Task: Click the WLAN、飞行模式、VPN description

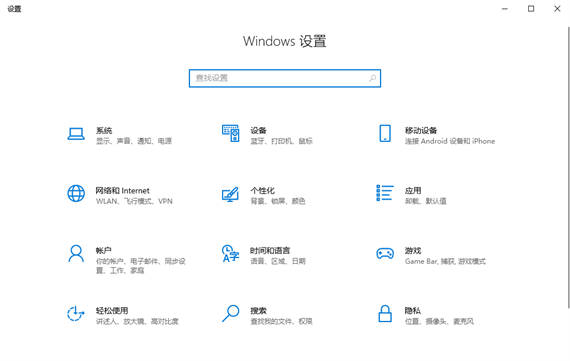Action: pyautogui.click(x=134, y=201)
